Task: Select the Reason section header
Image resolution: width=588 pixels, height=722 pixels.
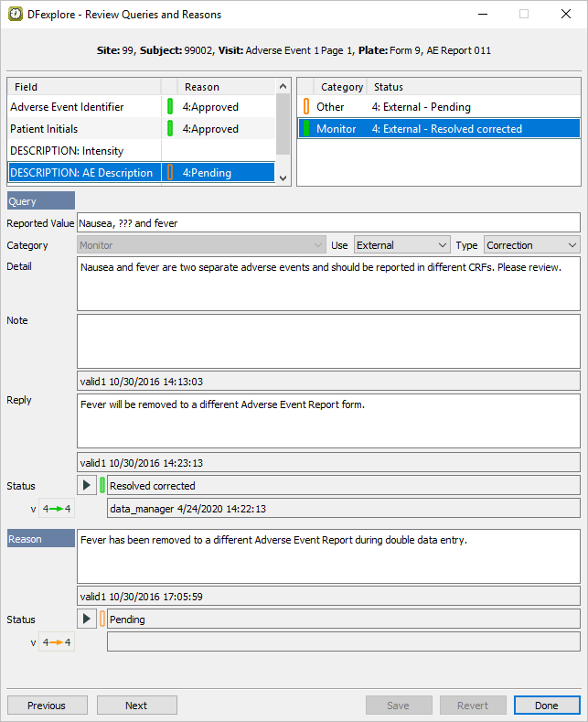Action: click(x=41, y=539)
